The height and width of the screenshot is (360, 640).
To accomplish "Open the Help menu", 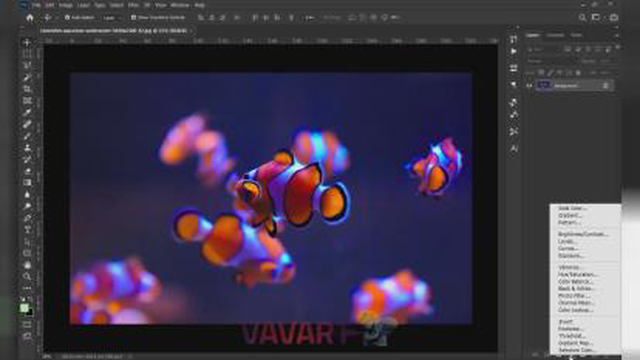I will tap(200, 5).
